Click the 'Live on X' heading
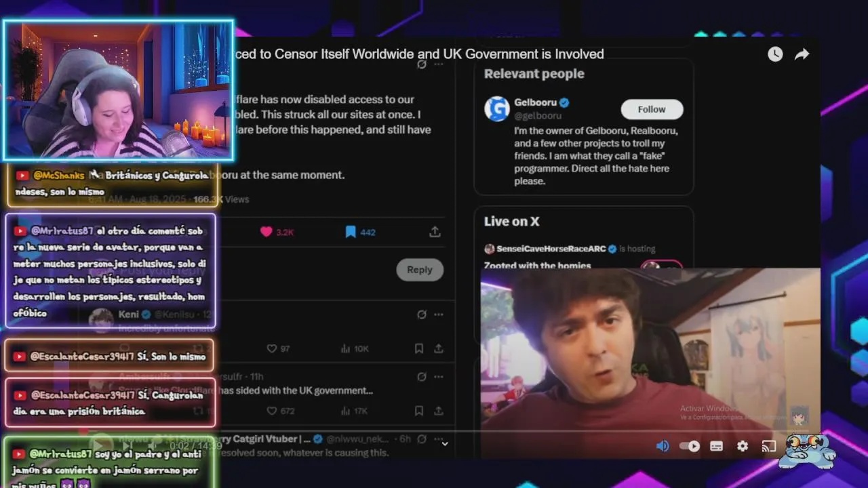This screenshot has height=488, width=868. 511,221
